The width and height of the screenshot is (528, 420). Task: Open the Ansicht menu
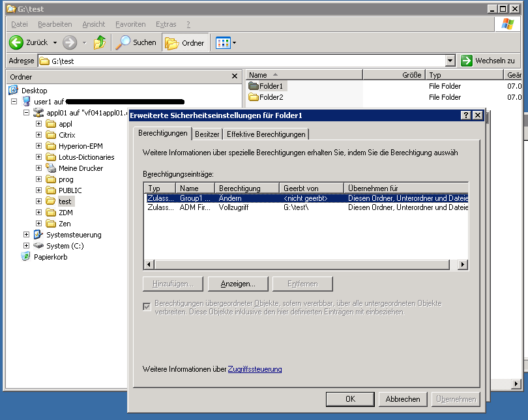pos(94,24)
